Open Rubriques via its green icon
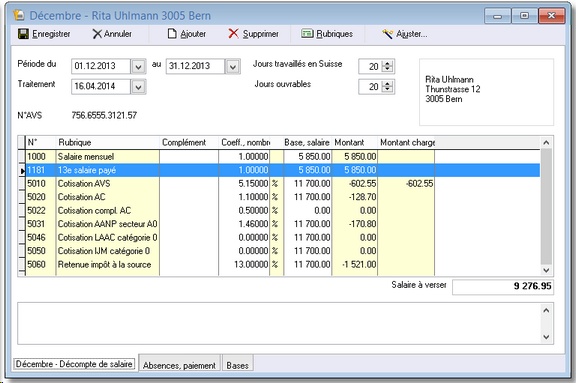 point(307,34)
